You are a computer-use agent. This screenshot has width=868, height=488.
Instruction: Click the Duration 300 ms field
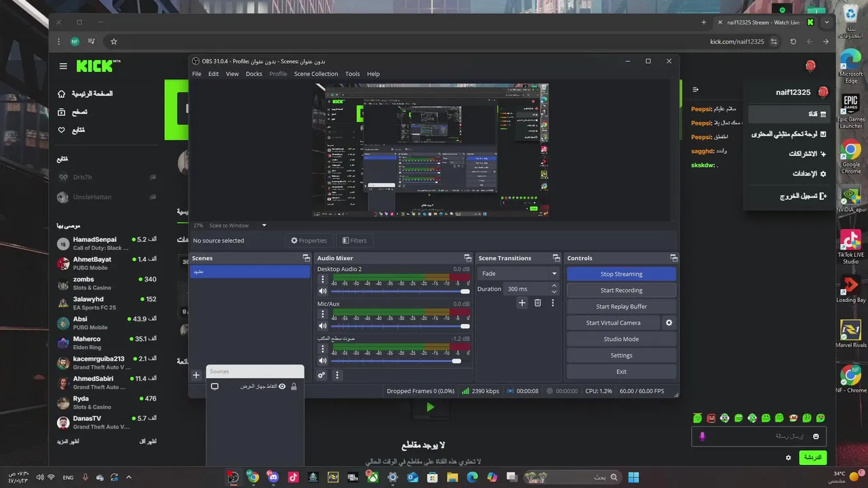(526, 289)
